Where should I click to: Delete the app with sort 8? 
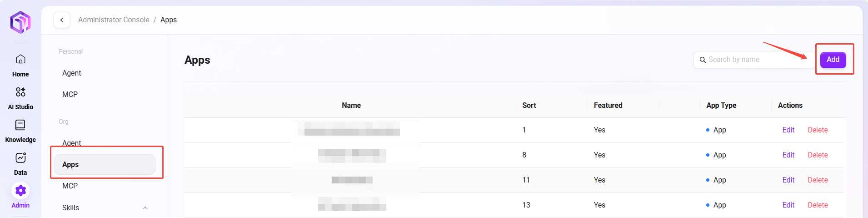coord(818,155)
